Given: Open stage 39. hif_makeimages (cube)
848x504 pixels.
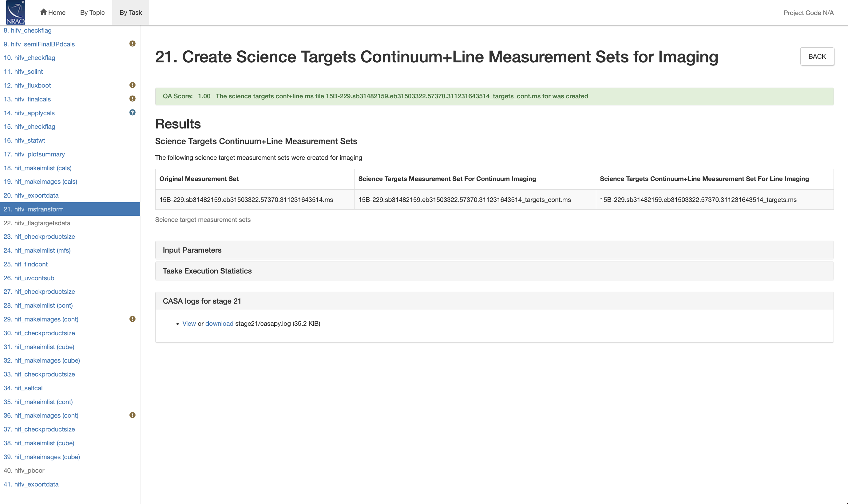Looking at the screenshot, I should [x=42, y=457].
